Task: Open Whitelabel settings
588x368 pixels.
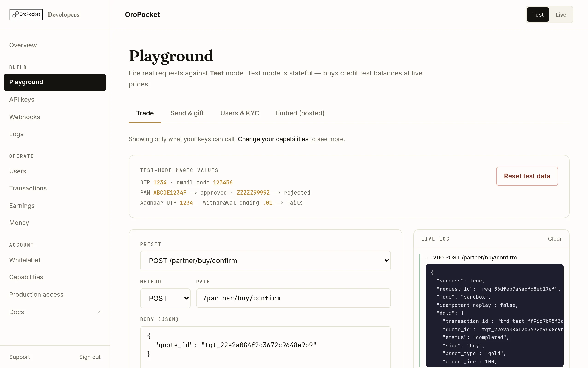Action: point(55,260)
